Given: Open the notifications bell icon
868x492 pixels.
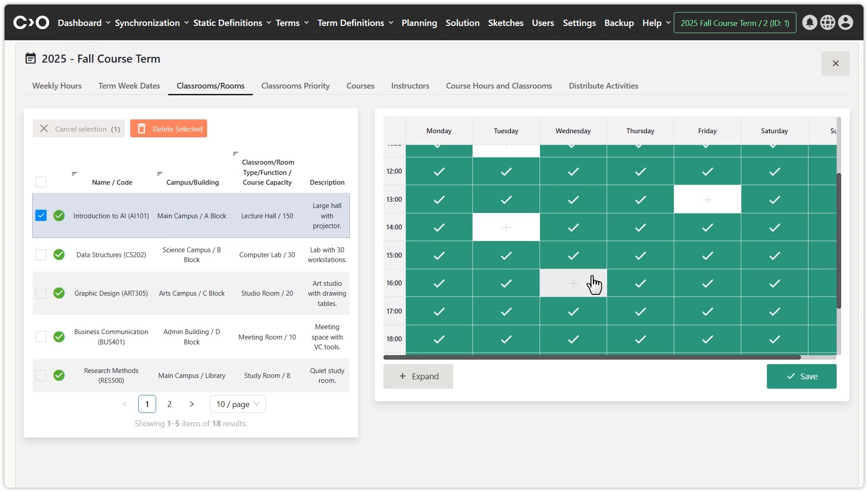Looking at the screenshot, I should (x=809, y=22).
